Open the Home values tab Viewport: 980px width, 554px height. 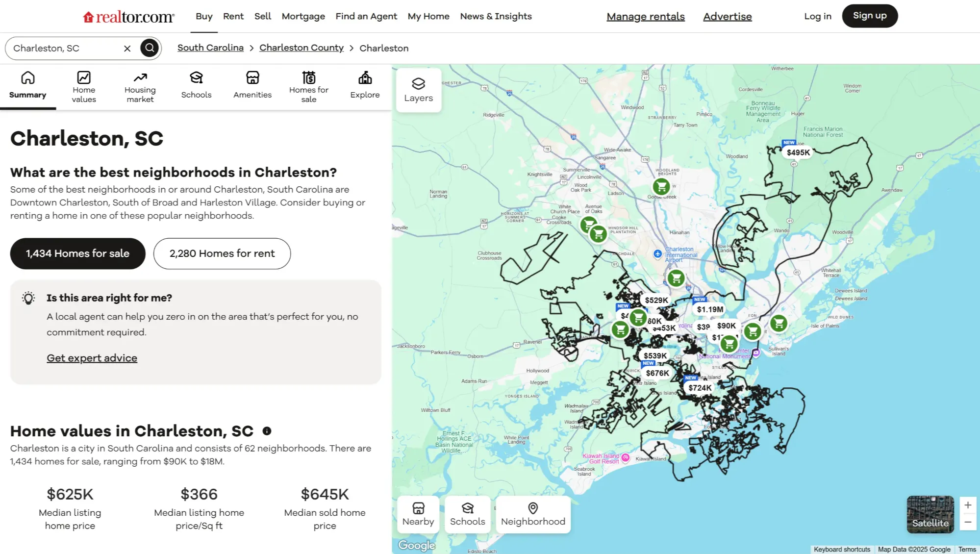pos(84,87)
